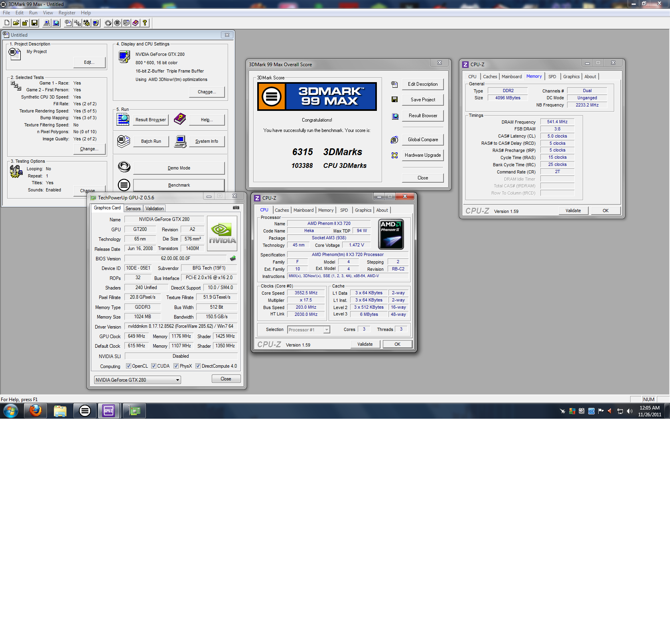The width and height of the screenshot is (670, 644).
Task: Click the Demo Mode toolbar icon
Action: pyautogui.click(x=108, y=23)
